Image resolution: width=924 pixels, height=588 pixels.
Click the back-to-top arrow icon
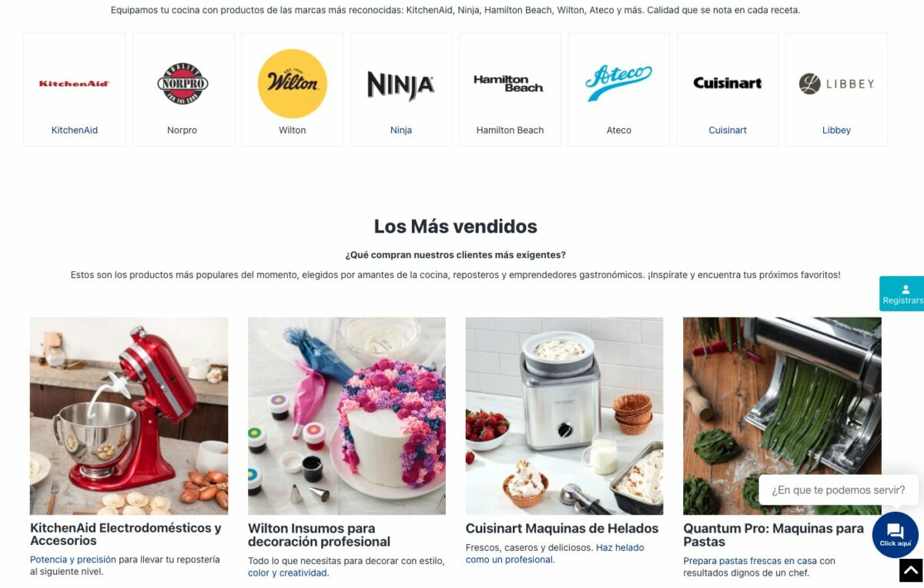pos(912,571)
